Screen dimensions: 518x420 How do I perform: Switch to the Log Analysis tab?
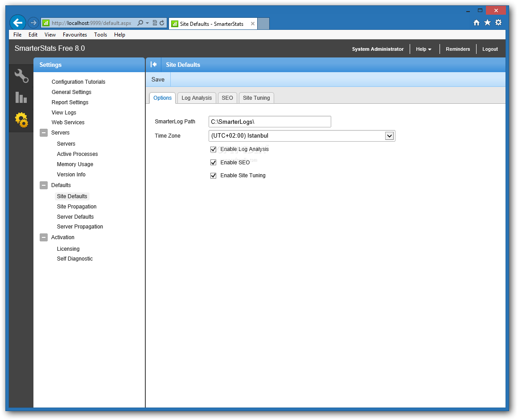click(197, 98)
